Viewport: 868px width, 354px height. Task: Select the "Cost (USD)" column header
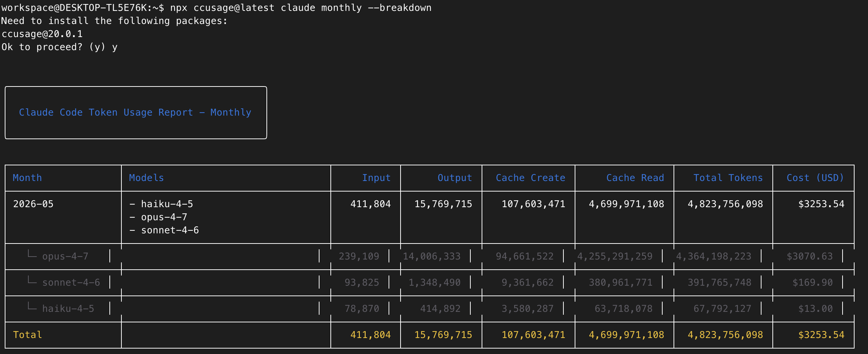pyautogui.click(x=815, y=178)
